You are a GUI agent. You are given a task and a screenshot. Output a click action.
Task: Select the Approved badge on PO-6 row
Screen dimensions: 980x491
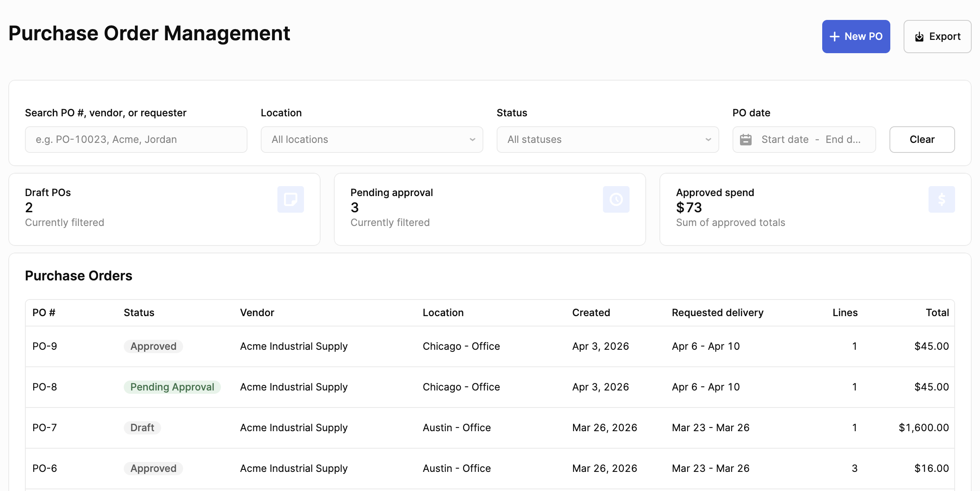tap(153, 468)
